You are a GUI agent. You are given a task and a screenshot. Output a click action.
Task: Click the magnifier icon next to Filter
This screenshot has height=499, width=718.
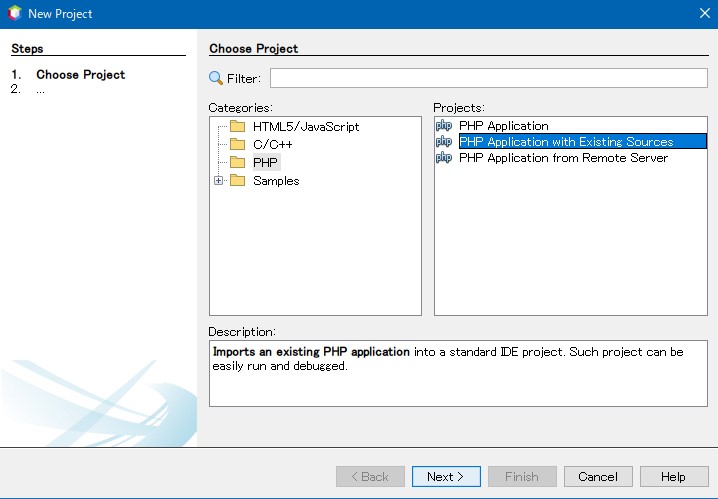point(216,78)
